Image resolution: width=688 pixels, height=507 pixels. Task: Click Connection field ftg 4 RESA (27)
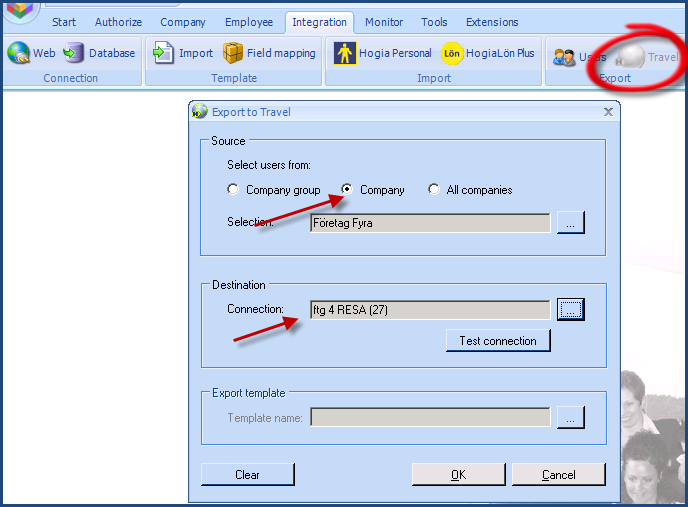tap(430, 310)
